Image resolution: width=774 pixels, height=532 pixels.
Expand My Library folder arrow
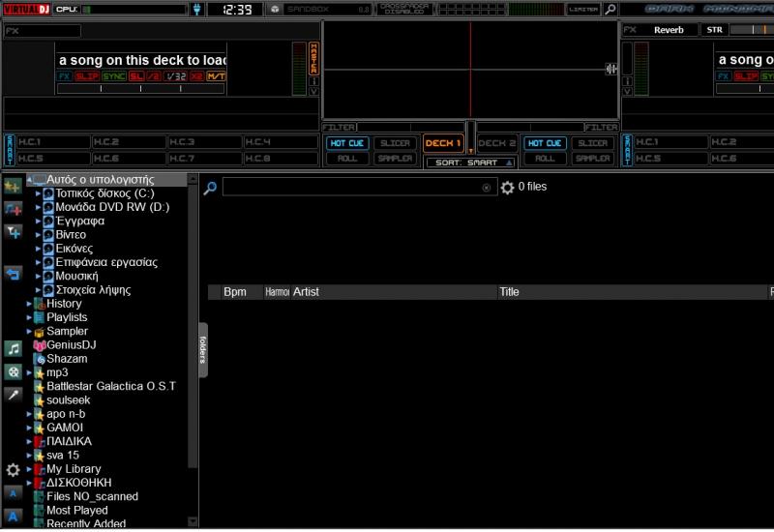29,469
